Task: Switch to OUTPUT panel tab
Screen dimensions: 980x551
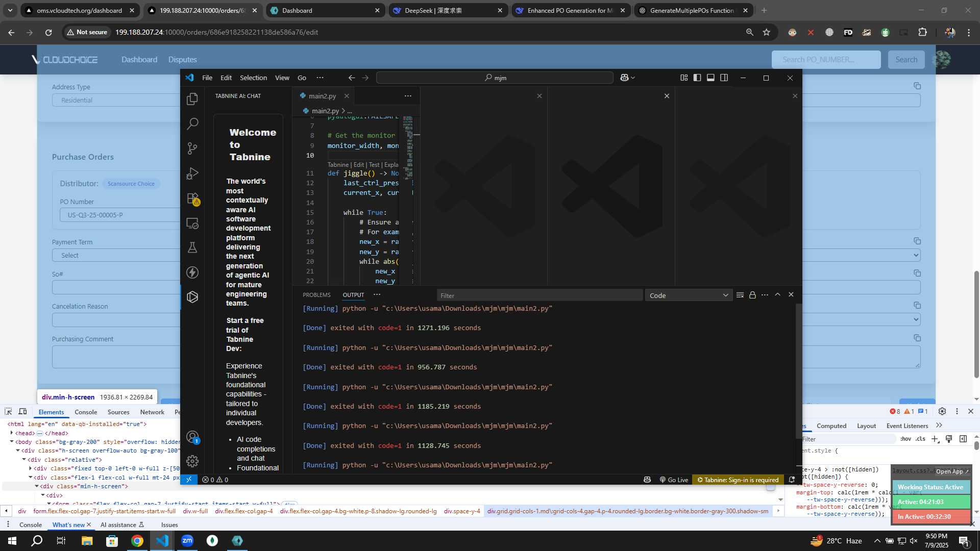Action: 353,295
